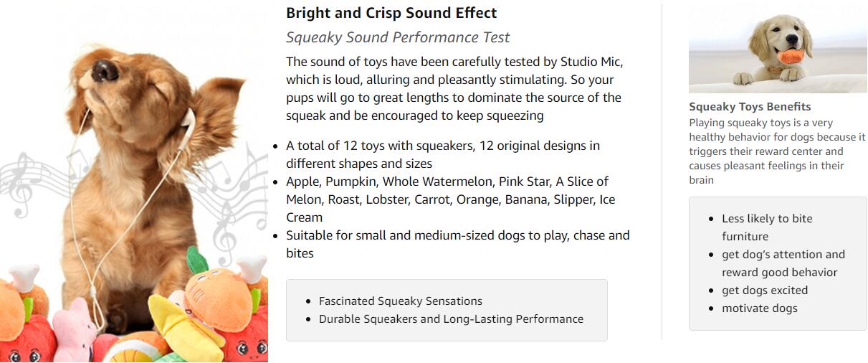Click the Apple, Pumpkin toy list bullet
The width and height of the screenshot is (868, 363).
pos(450,199)
